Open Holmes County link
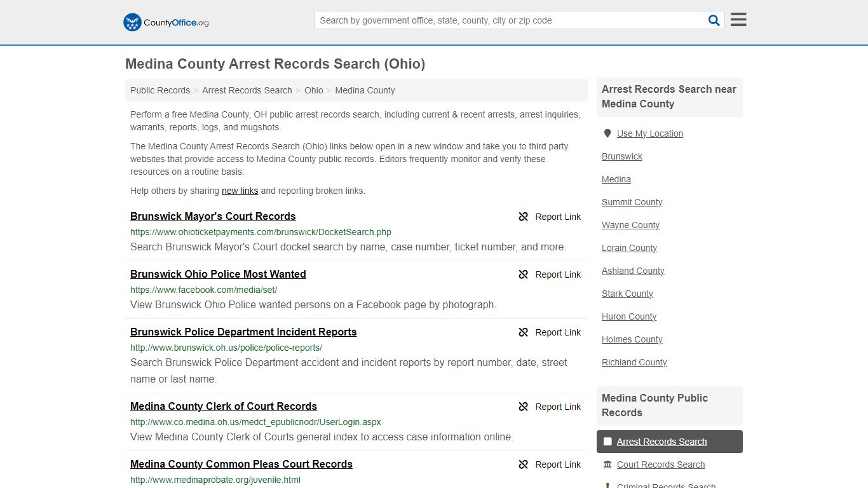This screenshot has width=868, height=488. click(632, 339)
